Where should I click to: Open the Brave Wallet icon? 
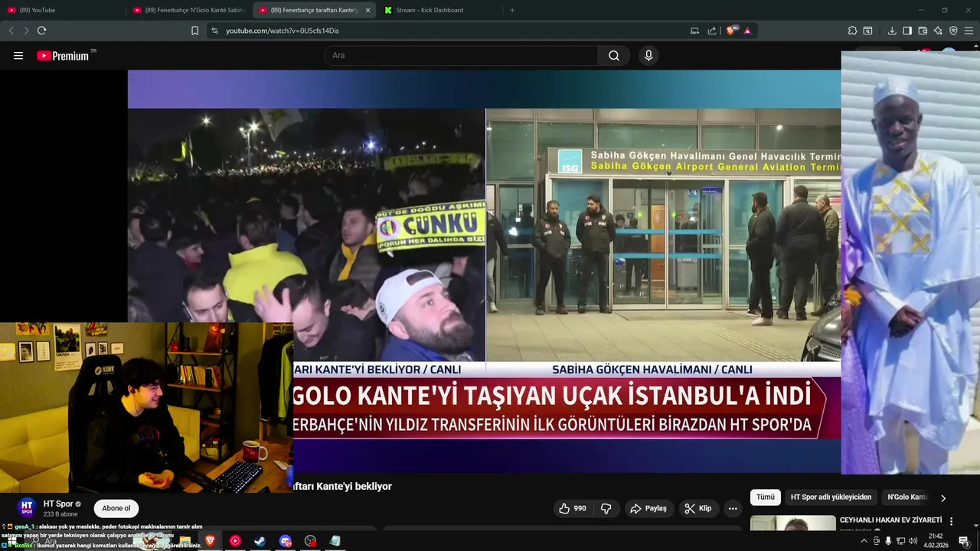point(923,31)
